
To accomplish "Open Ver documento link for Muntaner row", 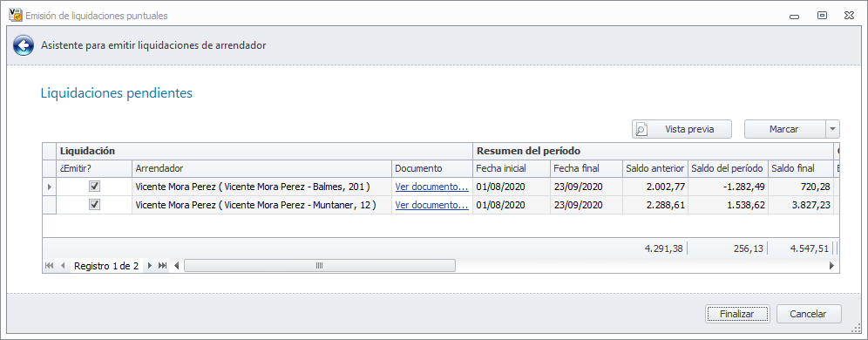I will coord(431,205).
